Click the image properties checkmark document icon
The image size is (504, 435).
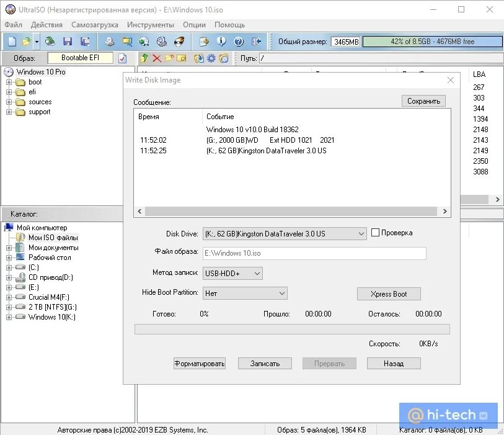click(123, 58)
